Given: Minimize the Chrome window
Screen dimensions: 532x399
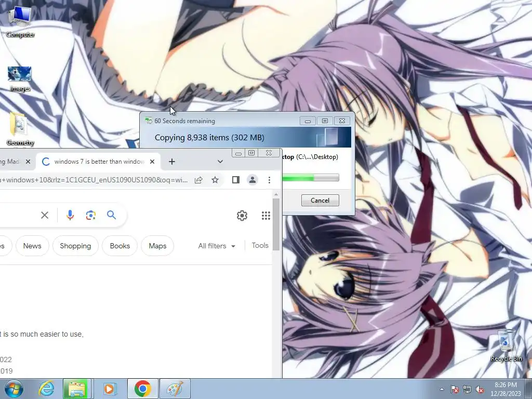Looking at the screenshot, I should tap(238, 153).
